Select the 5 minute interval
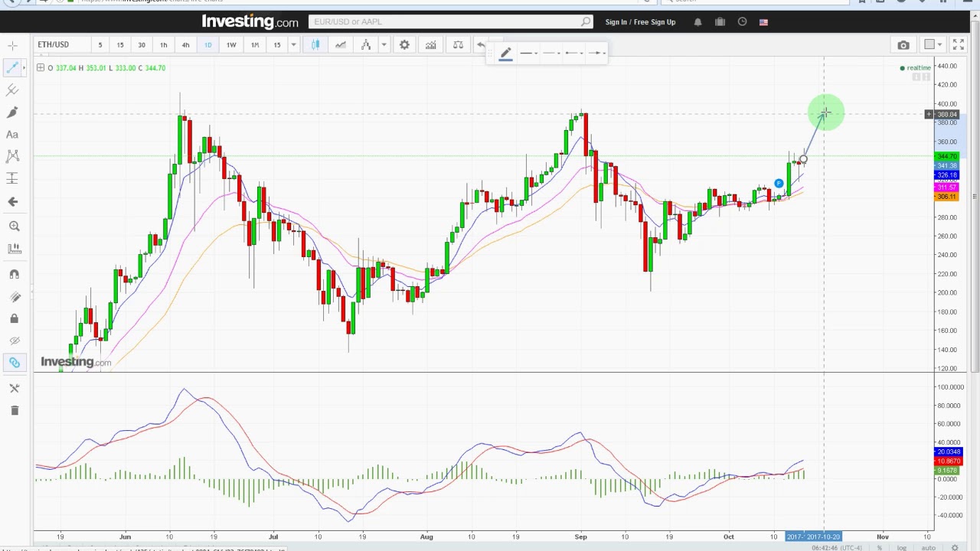 point(100,45)
